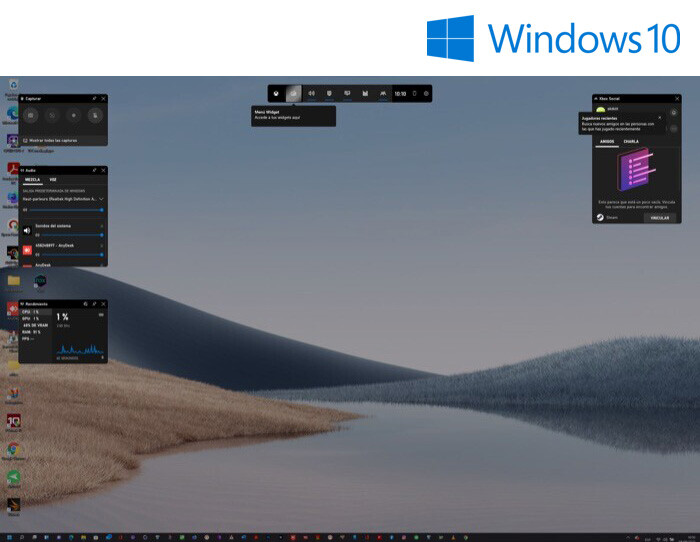Image resolution: width=700 pixels, height=542 pixels.
Task: Click the 10:10 clock in Game Bar
Action: pyautogui.click(x=400, y=94)
